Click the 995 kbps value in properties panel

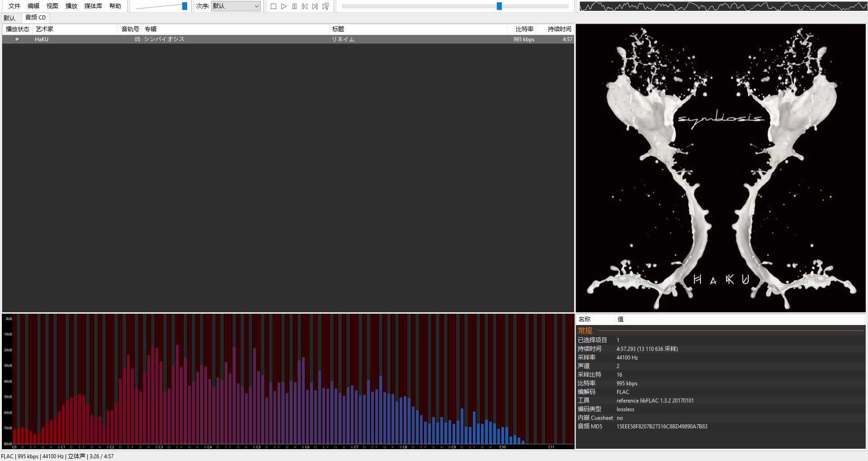[x=627, y=383]
